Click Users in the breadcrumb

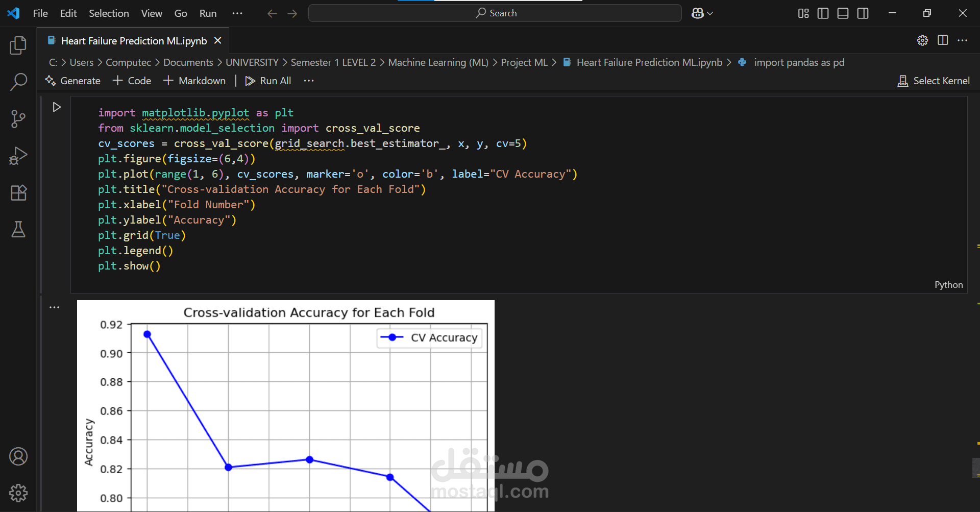tap(82, 62)
